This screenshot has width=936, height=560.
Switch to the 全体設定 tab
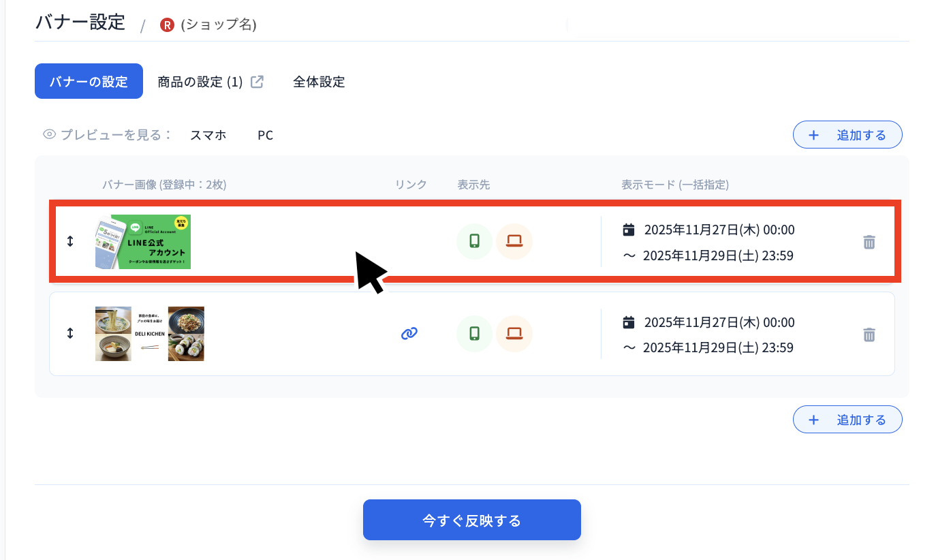point(319,82)
